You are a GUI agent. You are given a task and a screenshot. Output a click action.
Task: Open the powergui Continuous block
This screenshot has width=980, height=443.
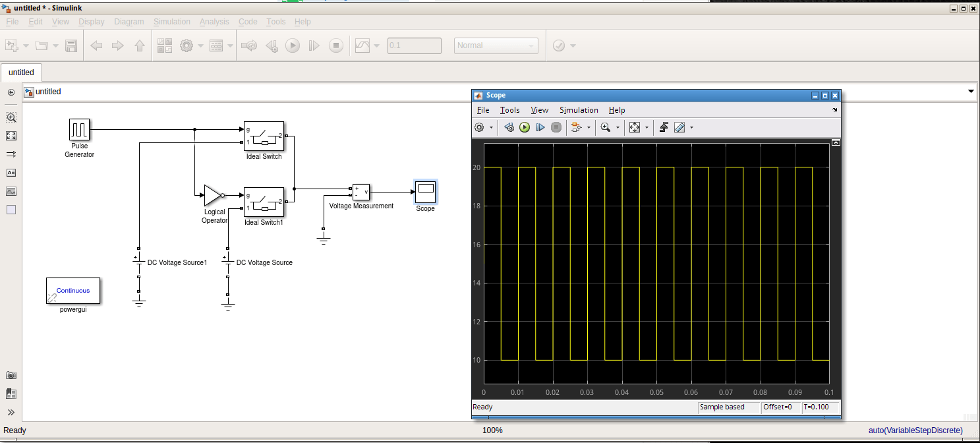[73, 291]
